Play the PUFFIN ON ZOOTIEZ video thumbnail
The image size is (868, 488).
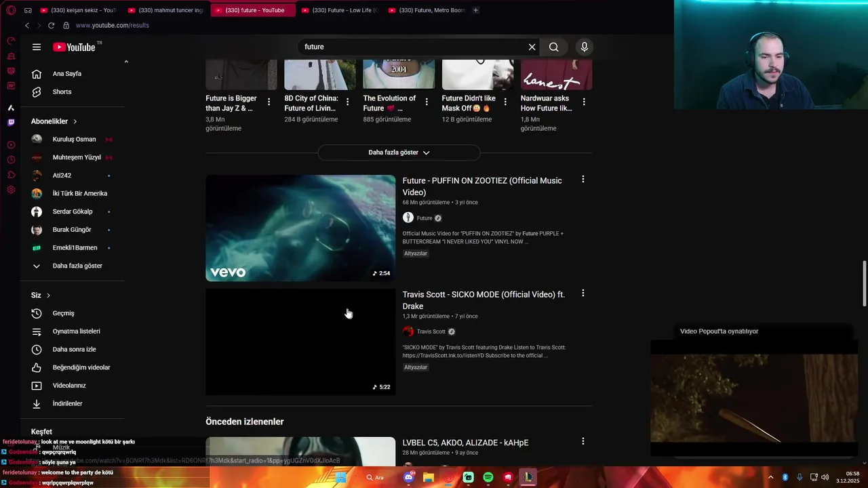300,228
